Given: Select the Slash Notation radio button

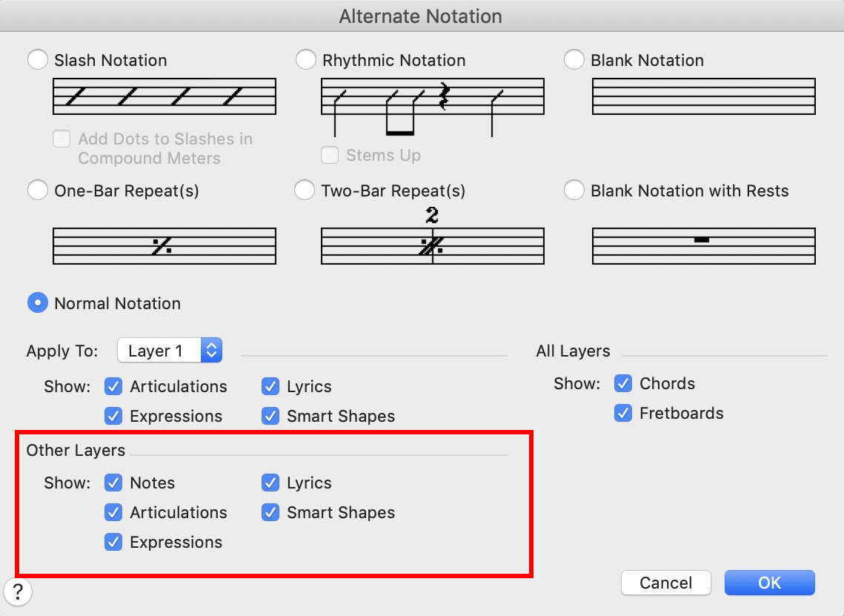Looking at the screenshot, I should click(x=37, y=60).
